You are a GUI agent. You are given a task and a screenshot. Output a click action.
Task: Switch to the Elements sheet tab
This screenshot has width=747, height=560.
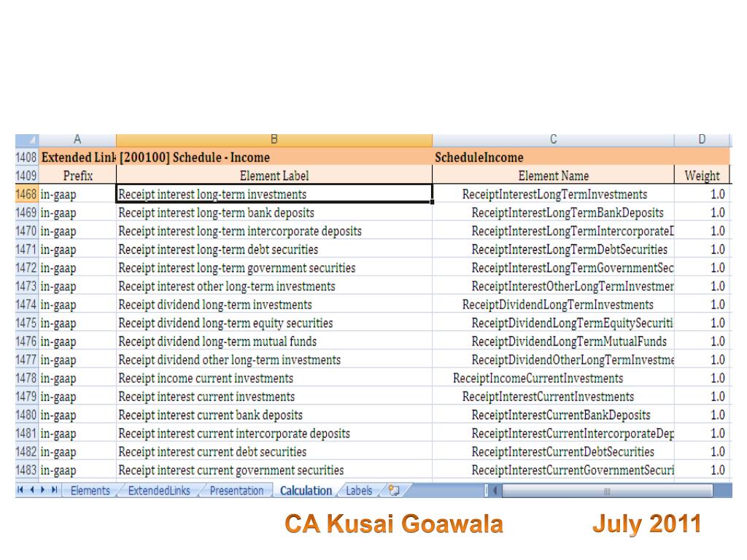[x=90, y=491]
